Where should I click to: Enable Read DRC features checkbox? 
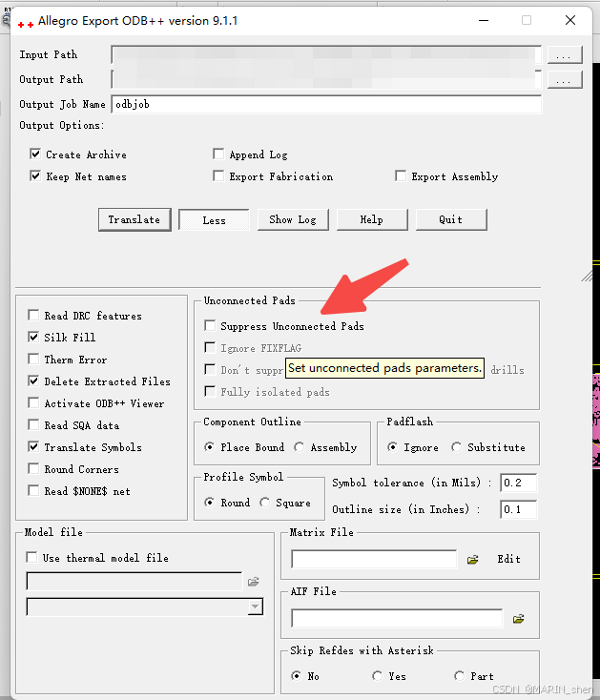point(33,315)
